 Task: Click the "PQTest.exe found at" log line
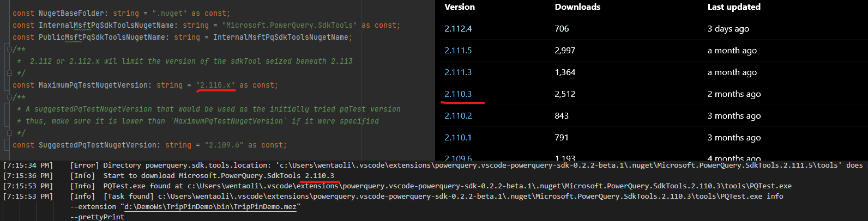(x=397, y=186)
